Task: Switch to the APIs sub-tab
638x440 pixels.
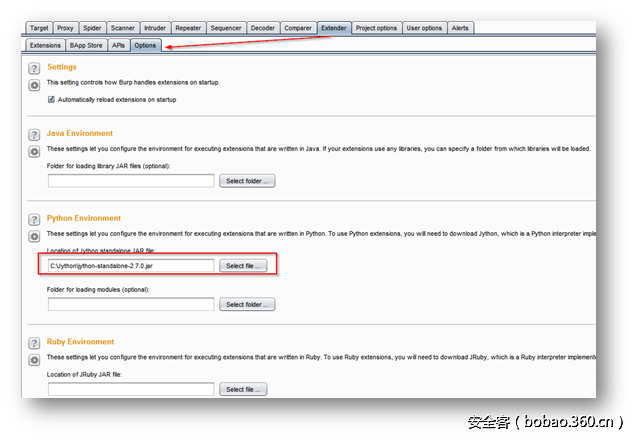Action: (118, 45)
